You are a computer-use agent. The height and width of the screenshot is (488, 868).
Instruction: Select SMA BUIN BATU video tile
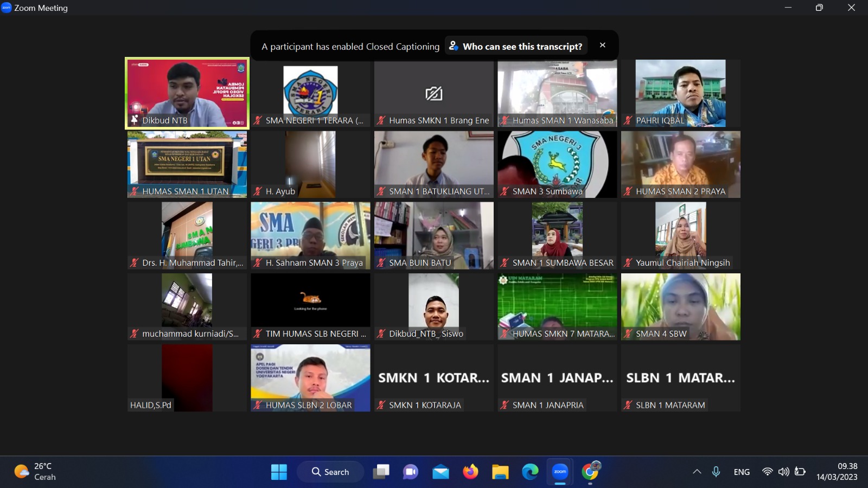click(434, 235)
